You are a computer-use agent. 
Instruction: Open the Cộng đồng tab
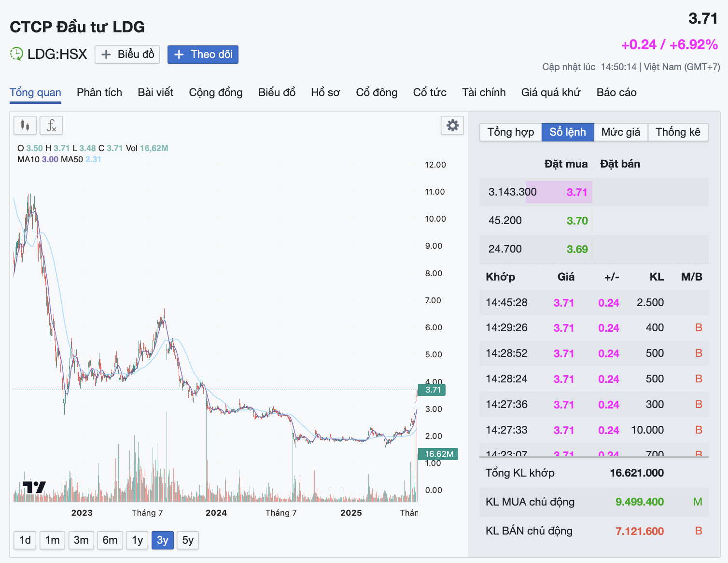pyautogui.click(x=216, y=92)
